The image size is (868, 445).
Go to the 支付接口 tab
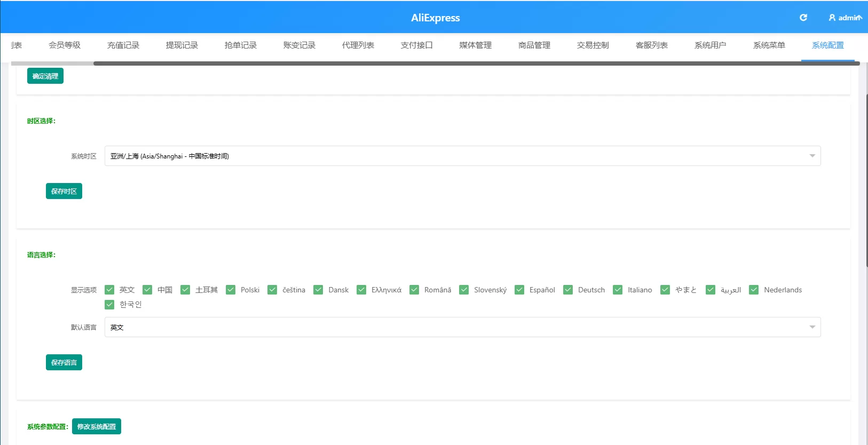[417, 45]
